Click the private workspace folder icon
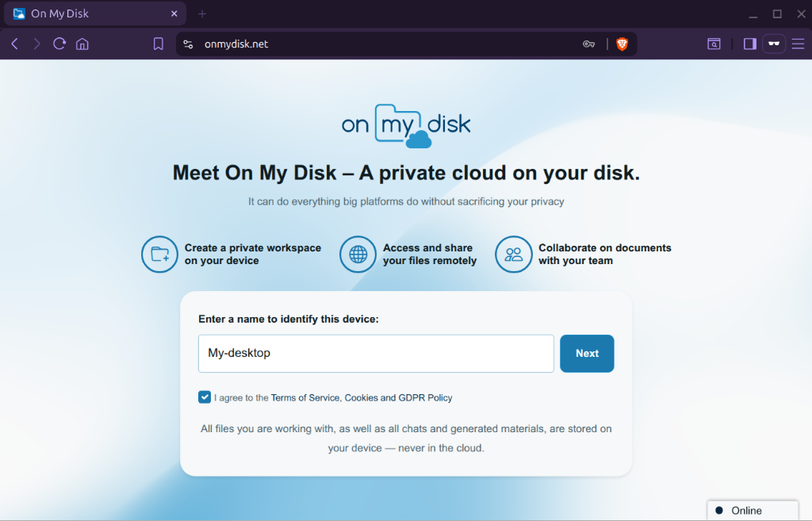Image resolution: width=812 pixels, height=521 pixels. pos(160,255)
